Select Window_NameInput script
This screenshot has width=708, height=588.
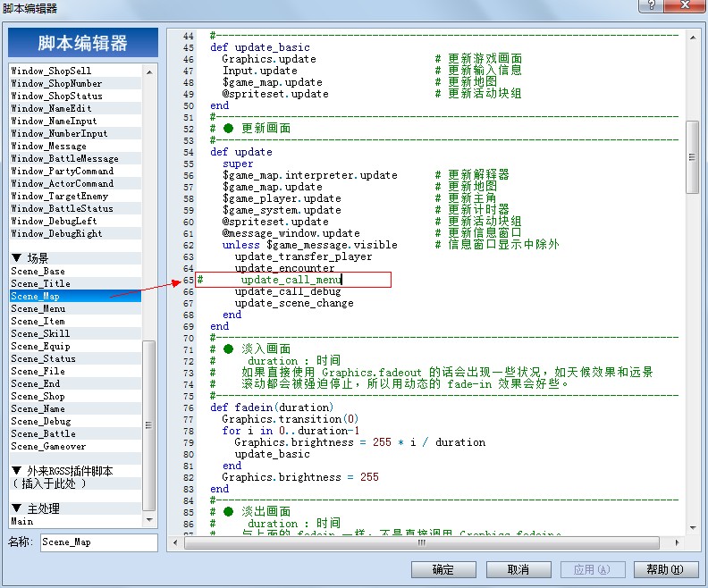(x=75, y=121)
